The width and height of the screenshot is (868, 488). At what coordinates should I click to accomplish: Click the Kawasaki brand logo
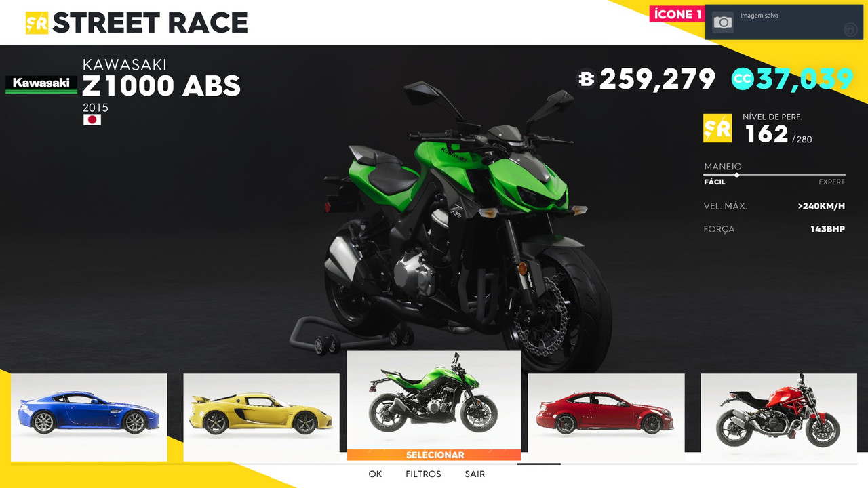point(41,84)
